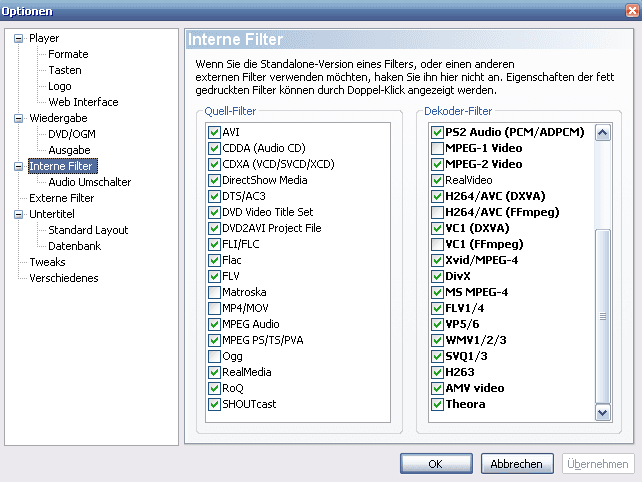Uncheck H264/AVC (DXVA) decoder
Viewport: 642px width, 482px height.
[437, 196]
